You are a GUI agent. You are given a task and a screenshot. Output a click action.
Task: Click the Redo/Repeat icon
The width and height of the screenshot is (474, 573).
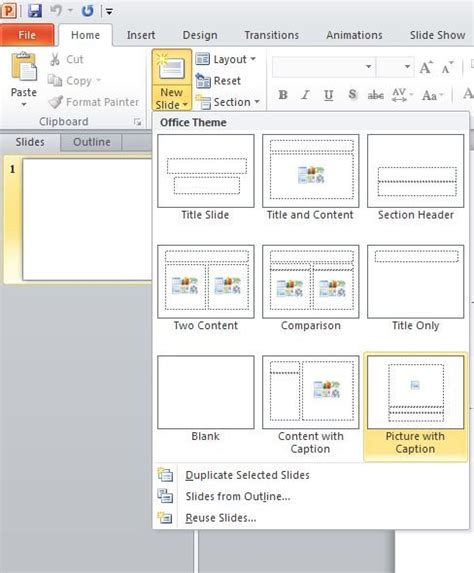[x=87, y=11]
